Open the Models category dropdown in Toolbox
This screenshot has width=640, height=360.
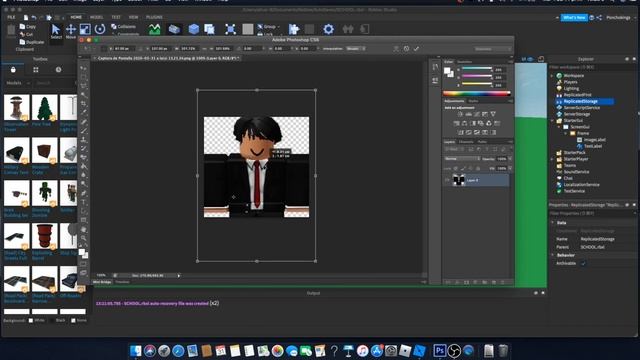click(18, 83)
